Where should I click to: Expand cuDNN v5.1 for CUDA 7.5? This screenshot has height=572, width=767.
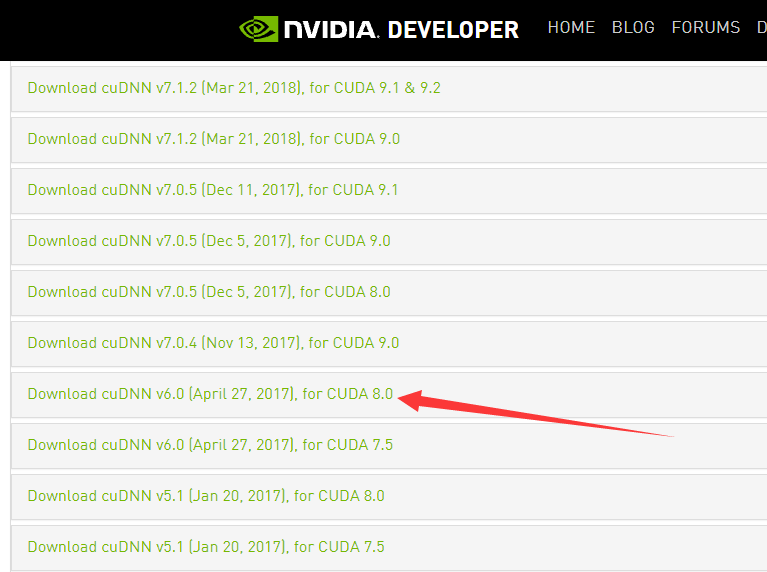click(206, 547)
